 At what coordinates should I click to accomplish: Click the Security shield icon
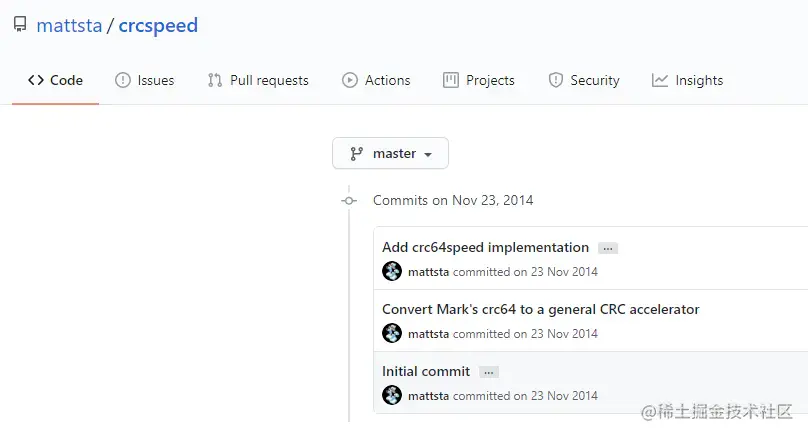(556, 80)
